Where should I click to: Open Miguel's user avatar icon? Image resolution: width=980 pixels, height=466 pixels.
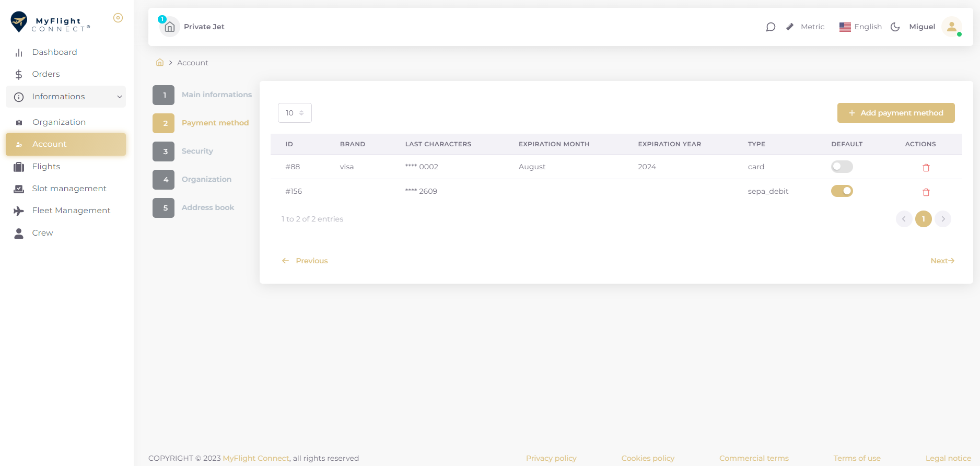click(x=951, y=27)
